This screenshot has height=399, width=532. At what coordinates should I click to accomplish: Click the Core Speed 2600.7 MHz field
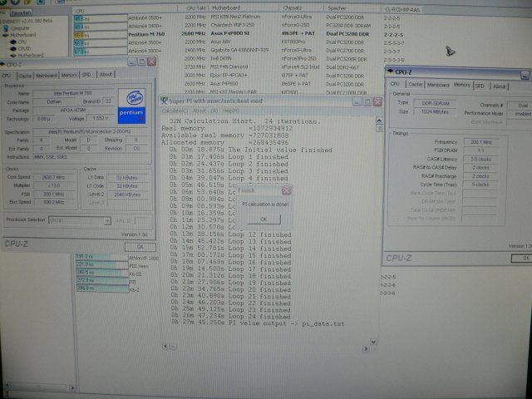(54, 177)
